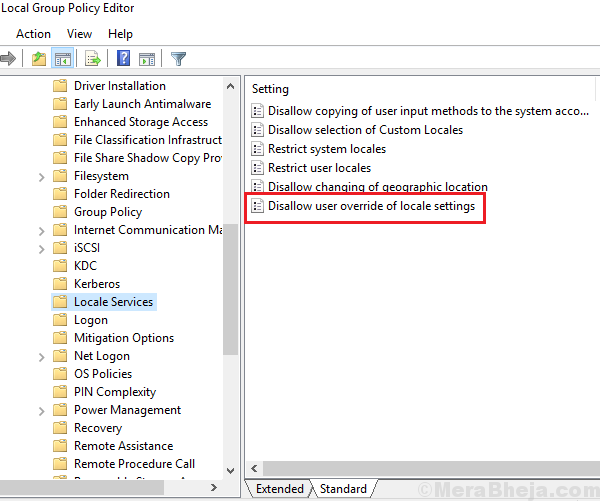Click policy icon beside Disallow user override
This screenshot has height=501, width=600.
(257, 206)
